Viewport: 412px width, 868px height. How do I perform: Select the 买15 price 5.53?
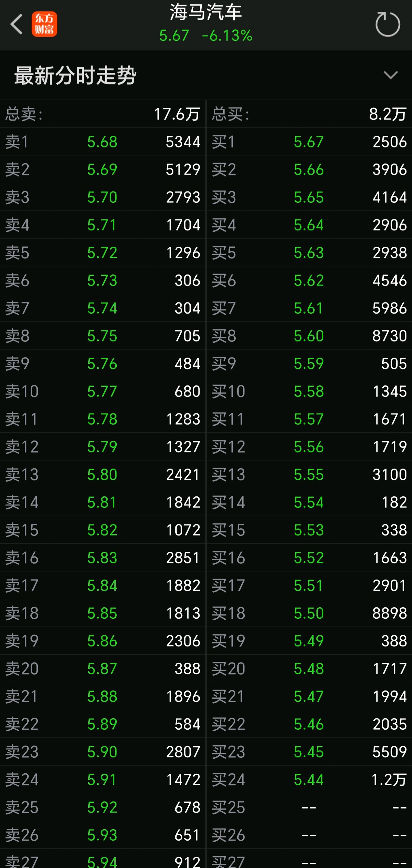pos(309,530)
